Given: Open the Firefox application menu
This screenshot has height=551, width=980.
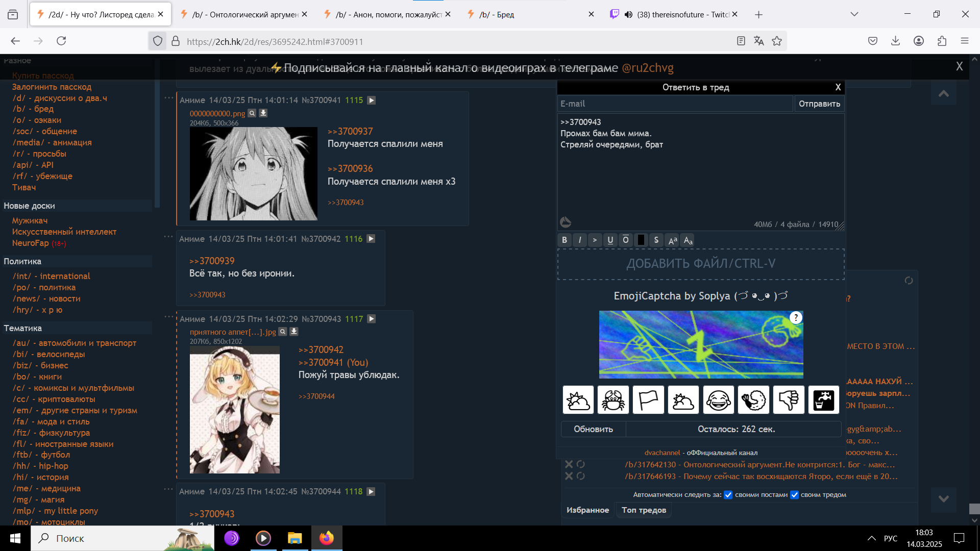Looking at the screenshot, I should pyautogui.click(x=965, y=41).
